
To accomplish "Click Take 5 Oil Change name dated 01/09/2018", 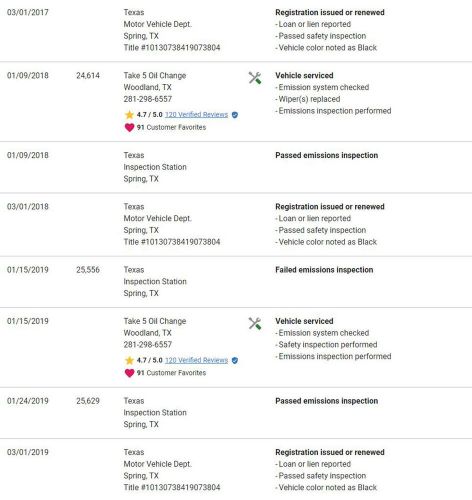I will tap(155, 75).
